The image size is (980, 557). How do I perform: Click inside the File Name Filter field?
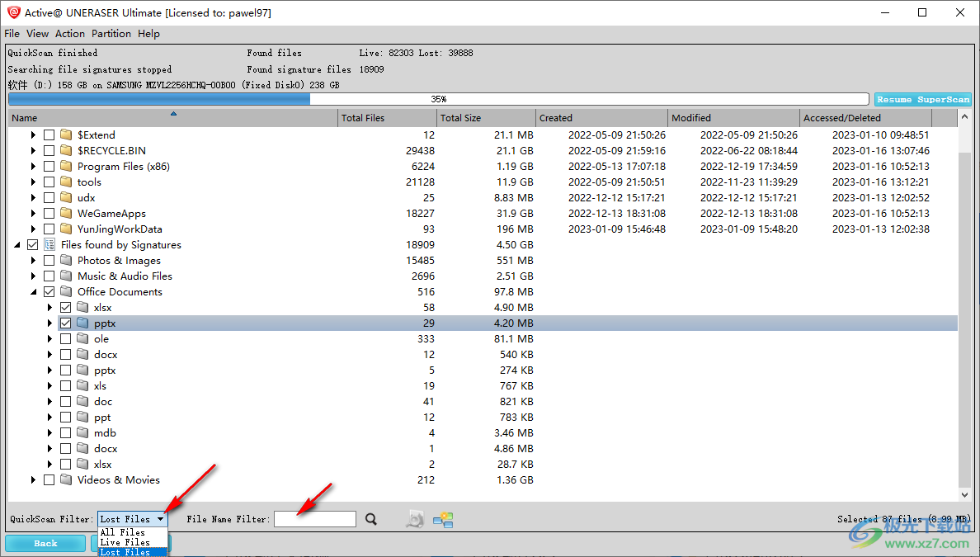pyautogui.click(x=315, y=519)
